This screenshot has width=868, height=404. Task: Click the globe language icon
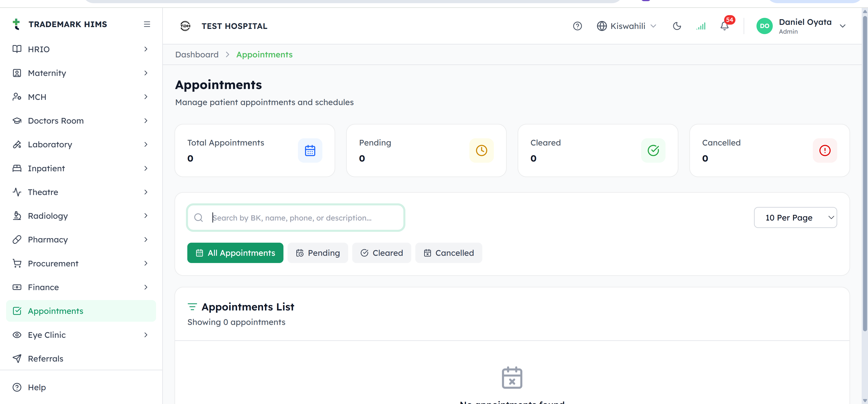tap(602, 26)
